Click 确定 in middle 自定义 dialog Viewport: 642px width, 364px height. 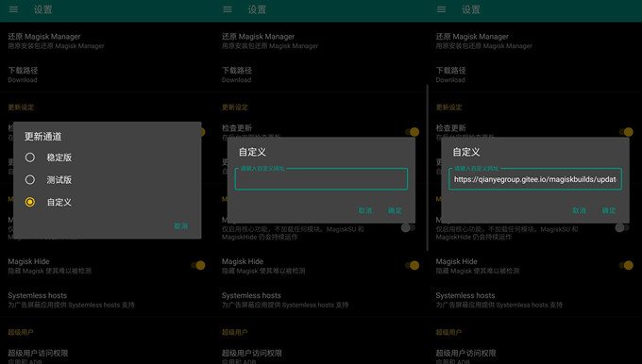click(395, 210)
